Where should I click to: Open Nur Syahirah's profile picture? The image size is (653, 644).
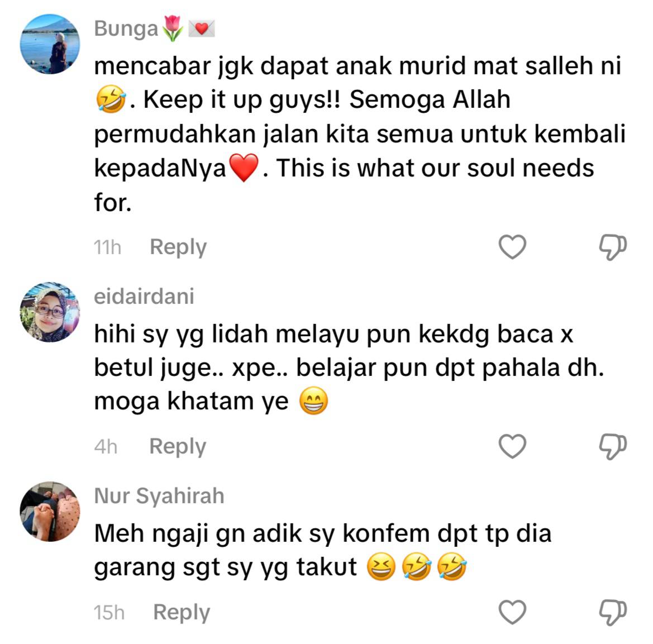[x=50, y=512]
